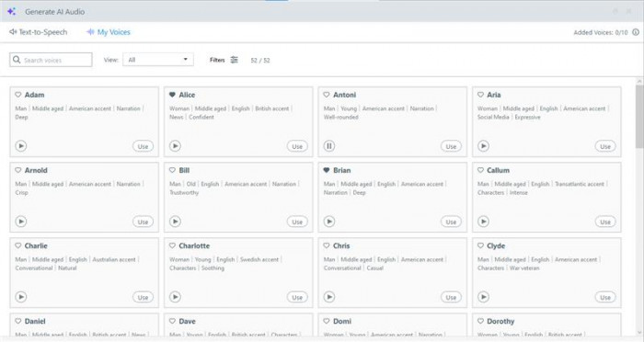This screenshot has height=342, width=644.
Task: Play the Brian voice sample
Action: point(329,222)
